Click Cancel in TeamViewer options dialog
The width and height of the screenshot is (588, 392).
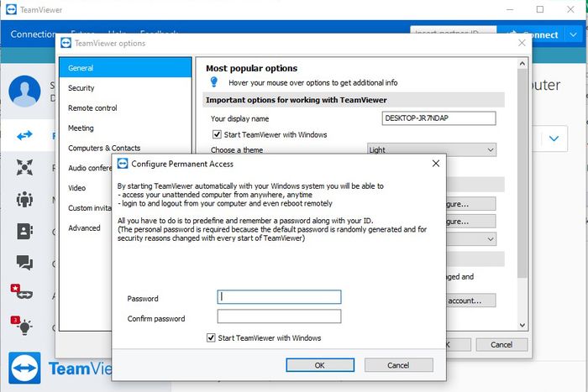coord(501,344)
